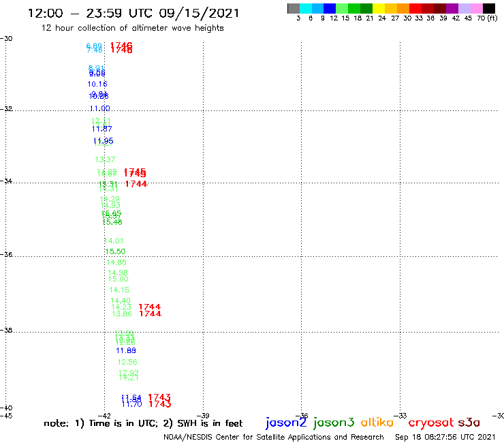Select the wave height value 14.01

tap(114, 241)
